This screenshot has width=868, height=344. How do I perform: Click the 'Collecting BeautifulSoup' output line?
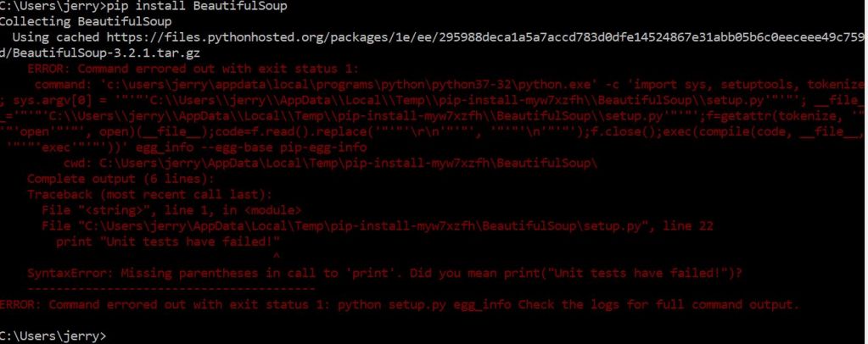point(82,22)
